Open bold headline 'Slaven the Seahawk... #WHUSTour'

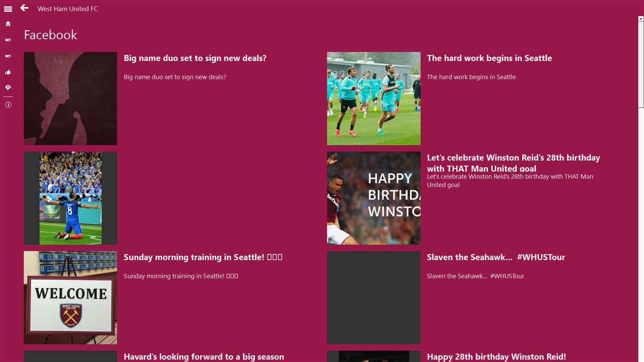pos(496,257)
